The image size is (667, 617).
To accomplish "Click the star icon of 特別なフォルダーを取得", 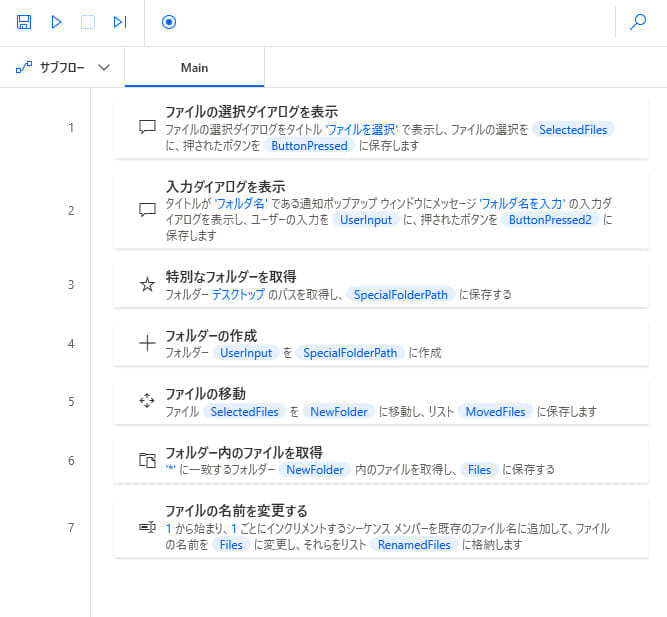I will coord(147,284).
